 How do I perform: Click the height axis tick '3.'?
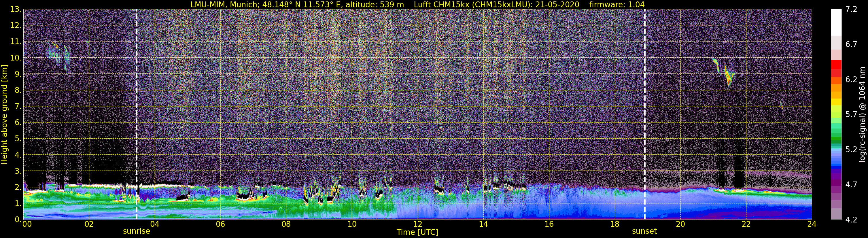pos(18,171)
